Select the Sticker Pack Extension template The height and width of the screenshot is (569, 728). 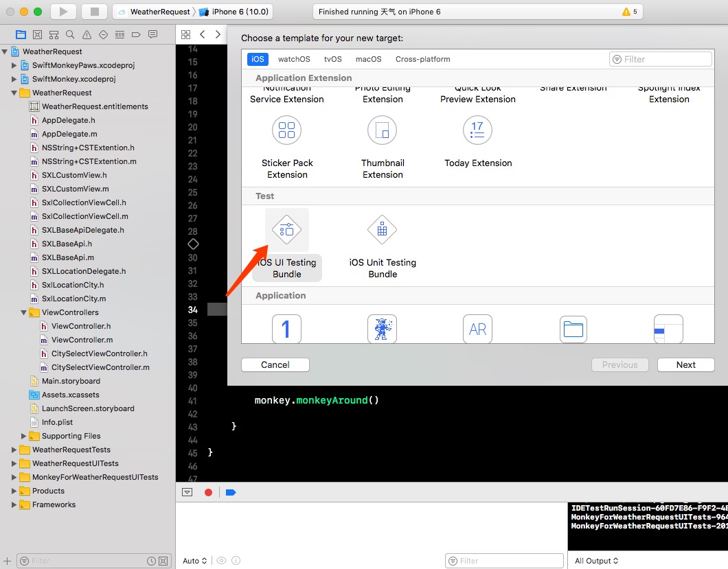(287, 148)
